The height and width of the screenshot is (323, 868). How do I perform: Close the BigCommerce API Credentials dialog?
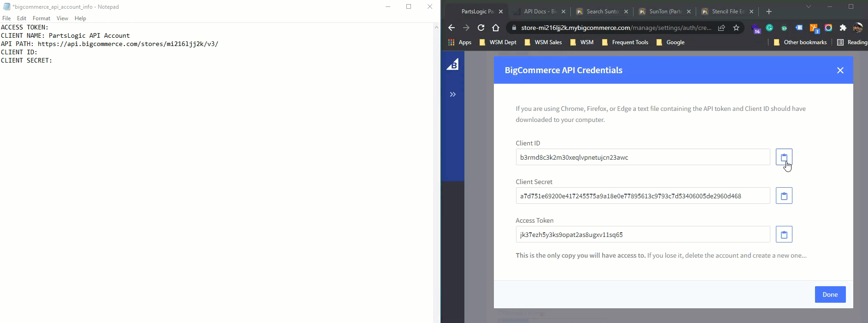pyautogui.click(x=840, y=70)
